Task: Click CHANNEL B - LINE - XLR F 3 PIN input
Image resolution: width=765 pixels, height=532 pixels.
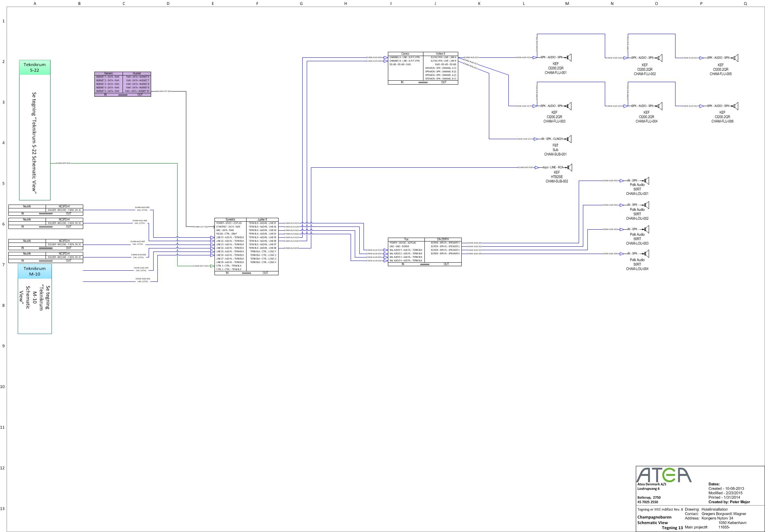Action: click(405, 61)
